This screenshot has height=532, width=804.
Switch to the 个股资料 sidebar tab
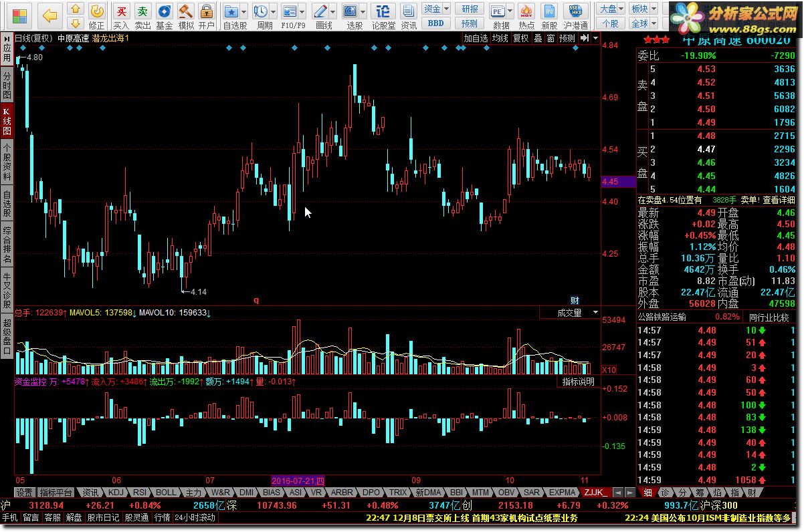coord(7,162)
